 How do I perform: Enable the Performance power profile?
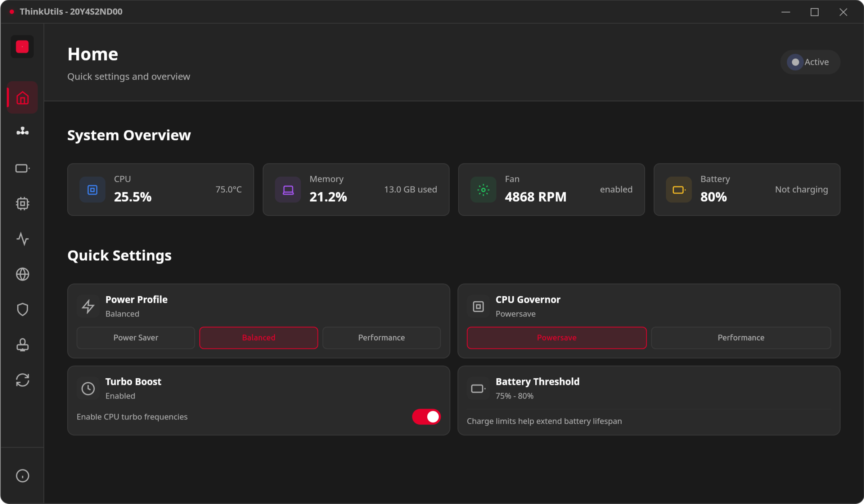point(381,338)
